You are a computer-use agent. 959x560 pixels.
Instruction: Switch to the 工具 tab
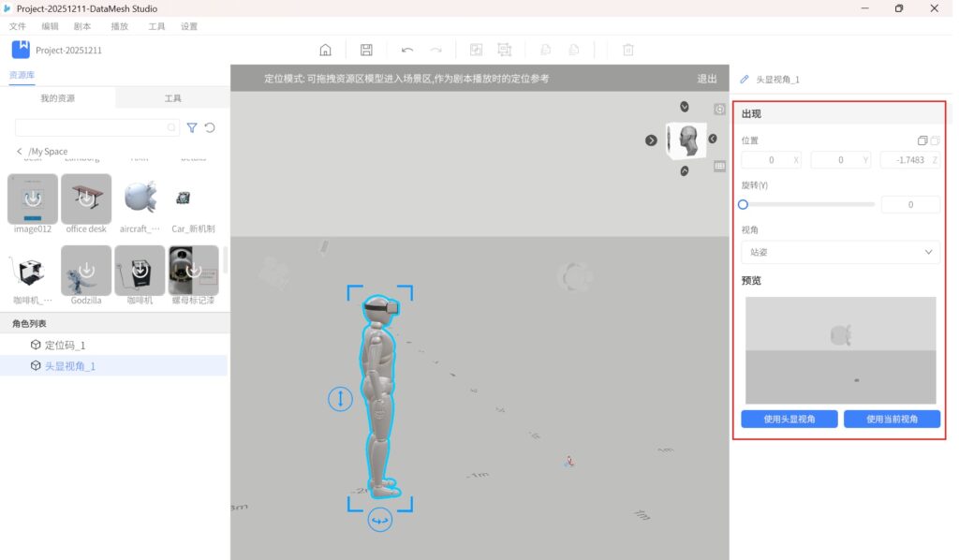pos(172,98)
